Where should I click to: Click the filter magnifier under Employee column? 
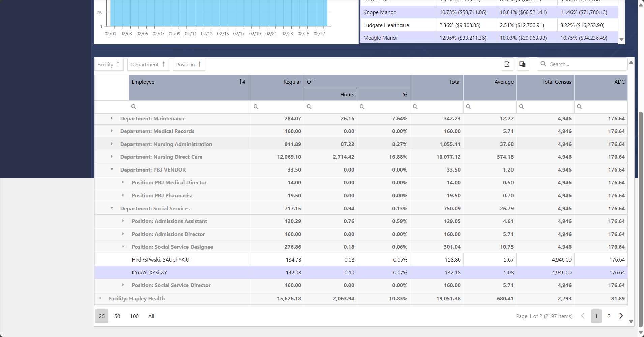coord(134,107)
